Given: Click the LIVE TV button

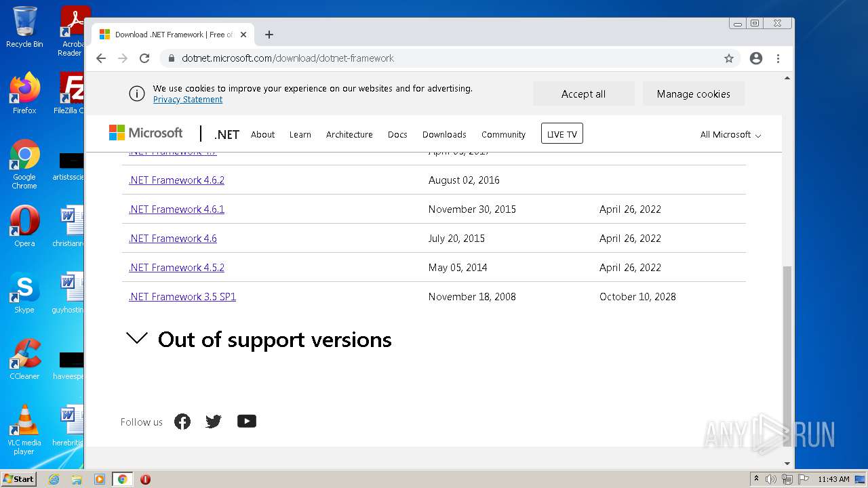Looking at the screenshot, I should click(562, 134).
